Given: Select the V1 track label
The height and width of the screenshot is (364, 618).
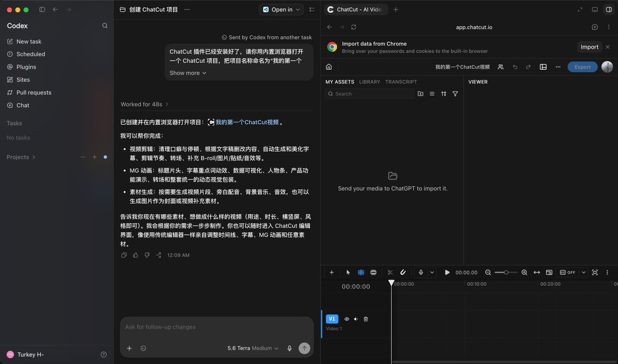Looking at the screenshot, I should coord(332,319).
